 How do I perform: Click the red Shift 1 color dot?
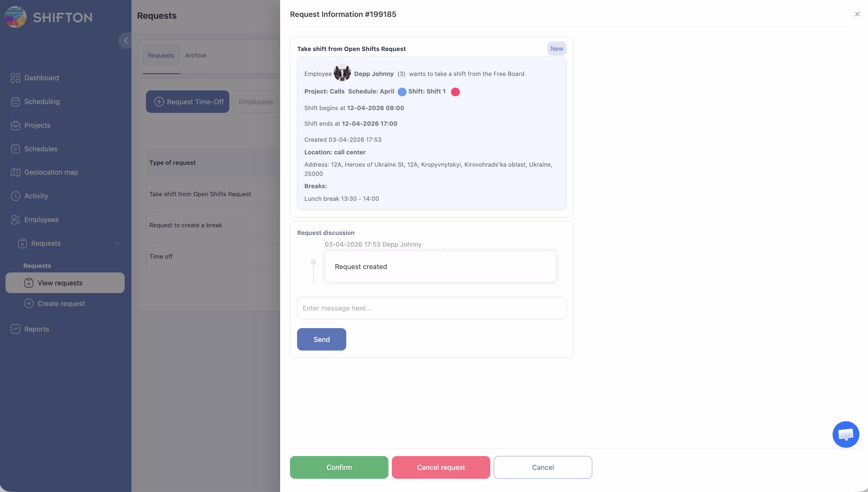(x=455, y=92)
